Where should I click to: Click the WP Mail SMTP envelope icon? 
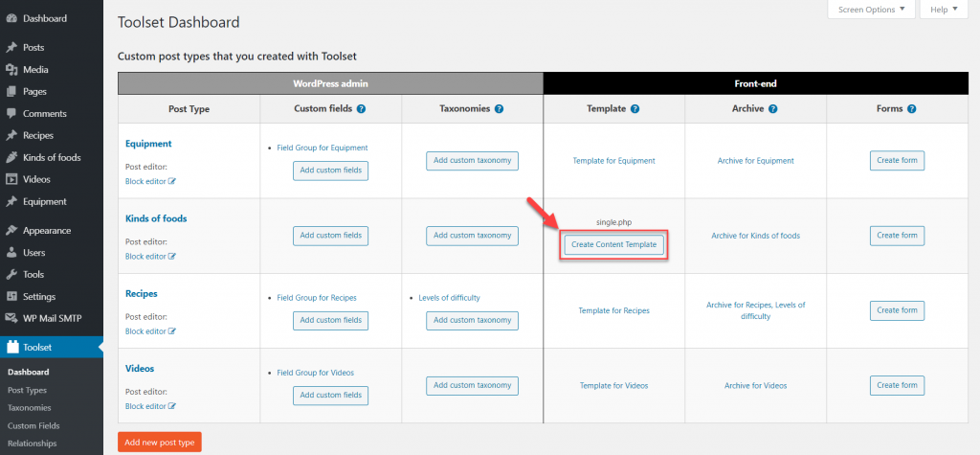click(x=11, y=318)
